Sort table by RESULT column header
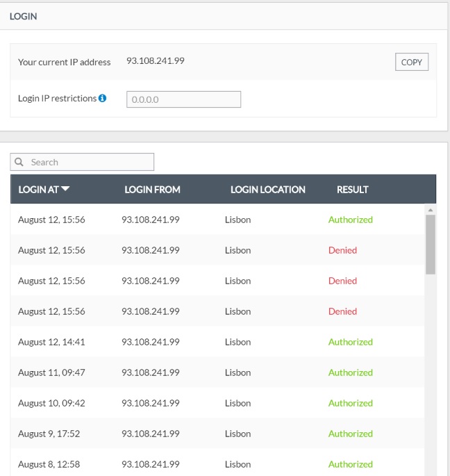This screenshot has width=450, height=476. (x=352, y=189)
